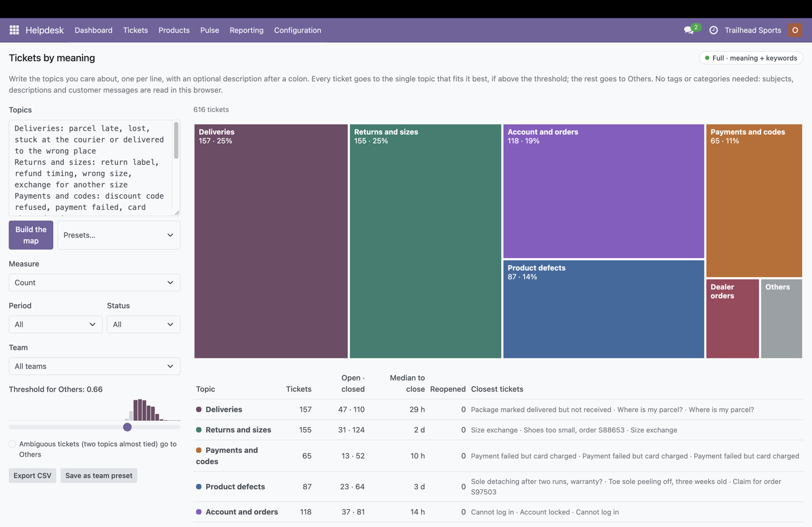812x527 pixels.
Task: Open the chat messages icon
Action: click(689, 30)
